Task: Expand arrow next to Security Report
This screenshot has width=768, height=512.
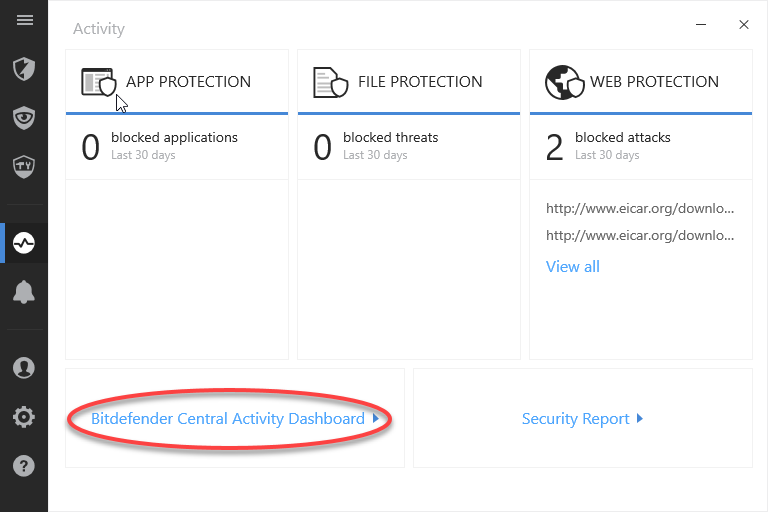Action: click(x=640, y=418)
